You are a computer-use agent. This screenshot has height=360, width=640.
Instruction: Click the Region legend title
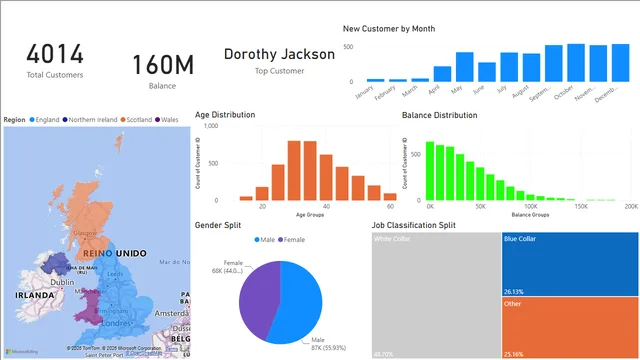pos(14,120)
